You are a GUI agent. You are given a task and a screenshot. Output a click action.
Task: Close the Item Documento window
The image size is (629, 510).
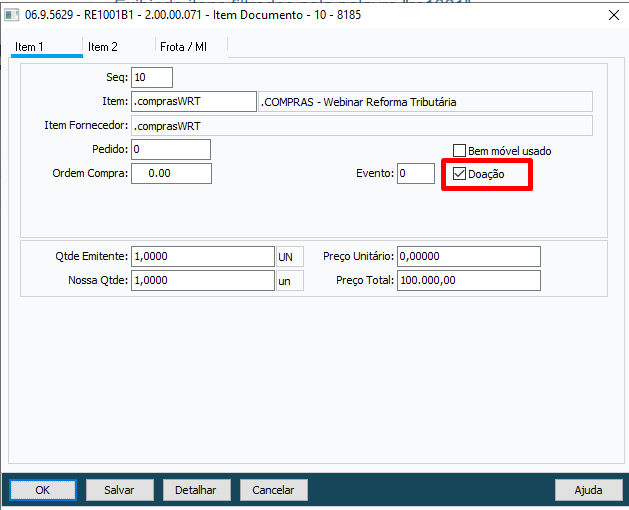pyautogui.click(x=613, y=15)
